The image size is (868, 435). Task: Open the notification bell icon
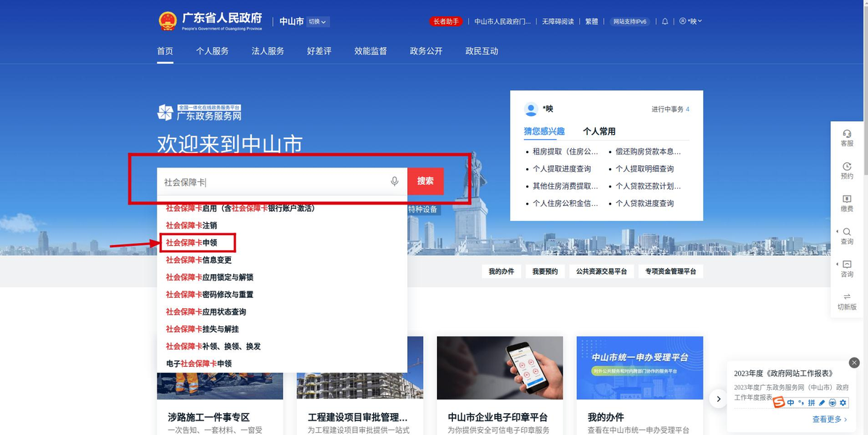665,22
